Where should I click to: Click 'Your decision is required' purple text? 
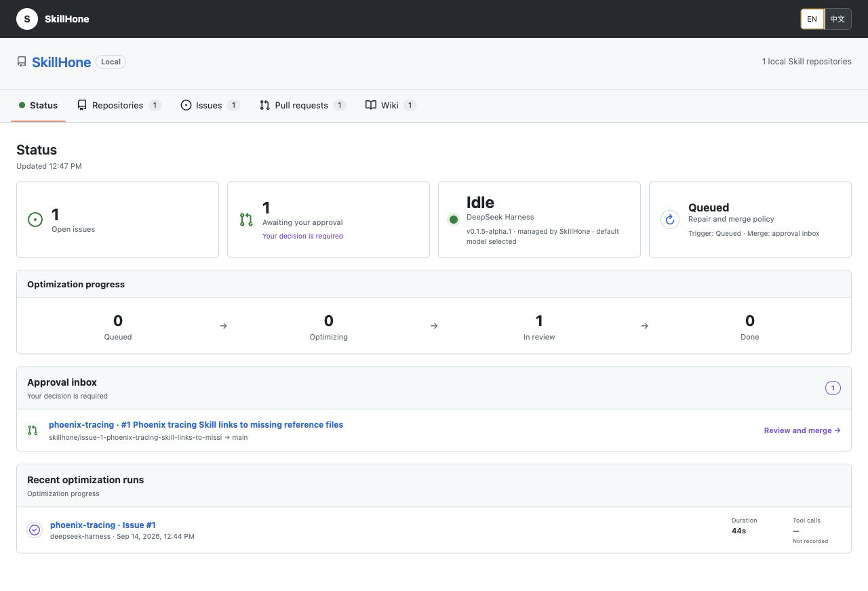(302, 237)
